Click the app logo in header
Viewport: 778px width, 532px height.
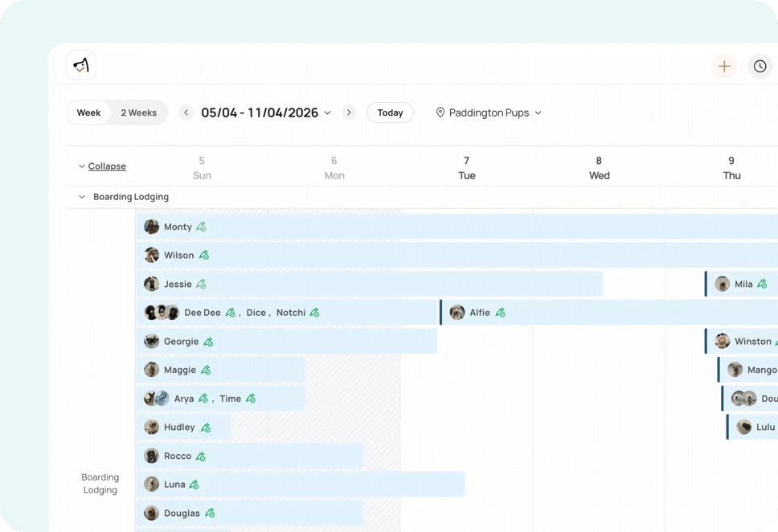pyautogui.click(x=81, y=65)
